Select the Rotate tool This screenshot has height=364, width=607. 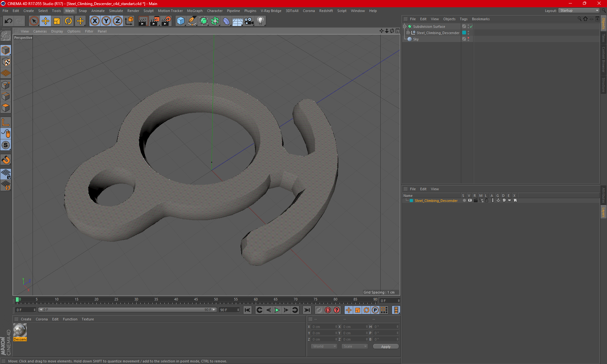[x=68, y=21]
